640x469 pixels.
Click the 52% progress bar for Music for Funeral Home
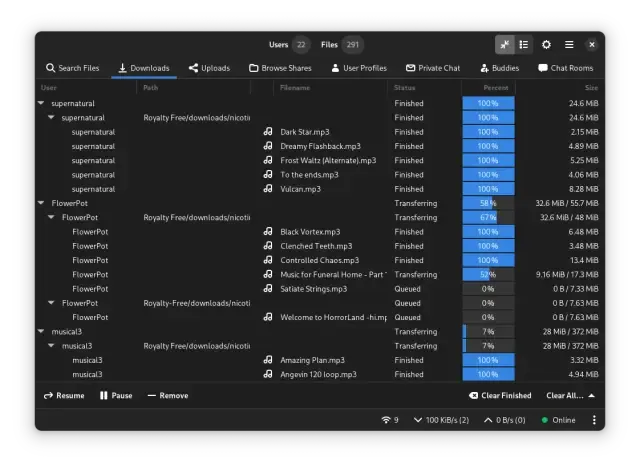click(x=488, y=274)
